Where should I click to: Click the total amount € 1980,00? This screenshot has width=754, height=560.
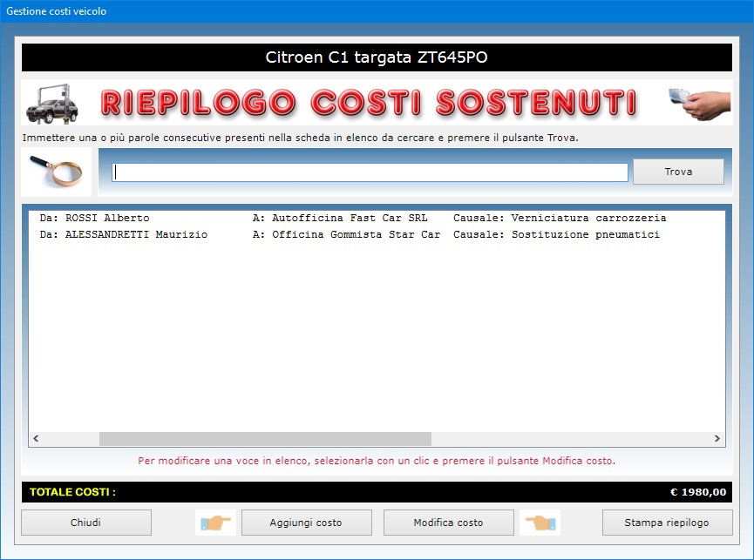click(x=698, y=492)
